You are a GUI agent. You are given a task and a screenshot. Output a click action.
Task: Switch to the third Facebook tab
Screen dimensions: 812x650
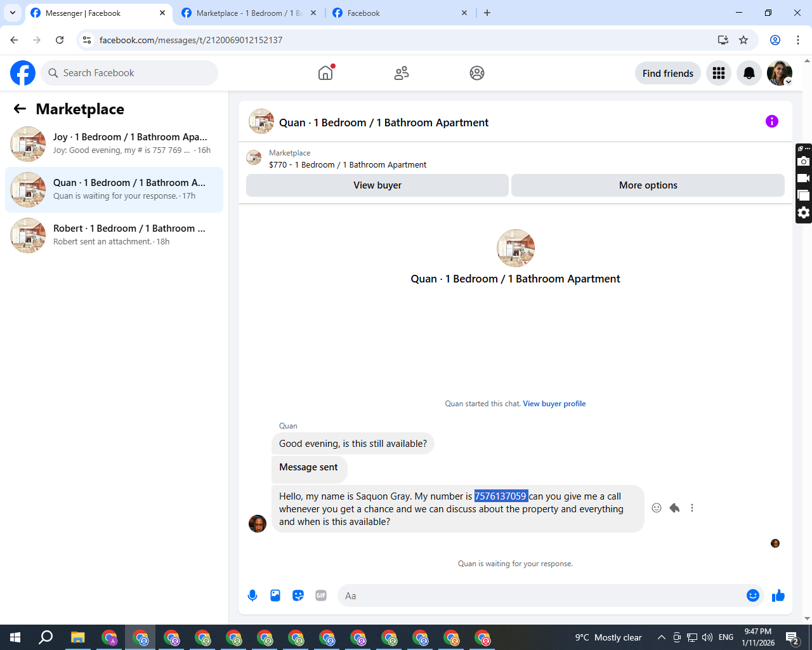pyautogui.click(x=400, y=13)
